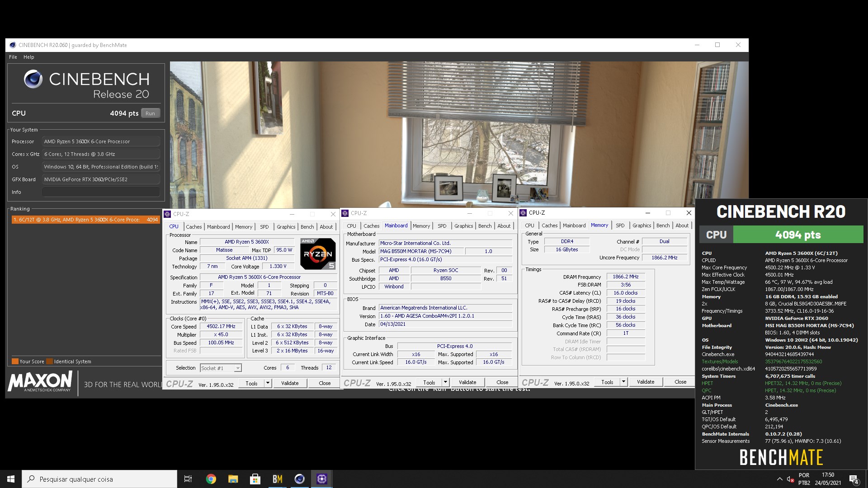Click GFX Board NVIDIA GeForce RTX 3060 field
Image resolution: width=868 pixels, height=488 pixels.
tap(101, 179)
